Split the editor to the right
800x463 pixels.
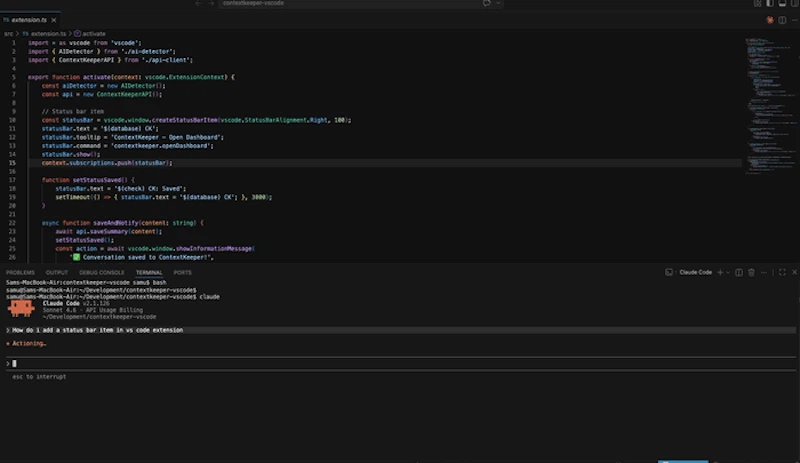[782, 20]
